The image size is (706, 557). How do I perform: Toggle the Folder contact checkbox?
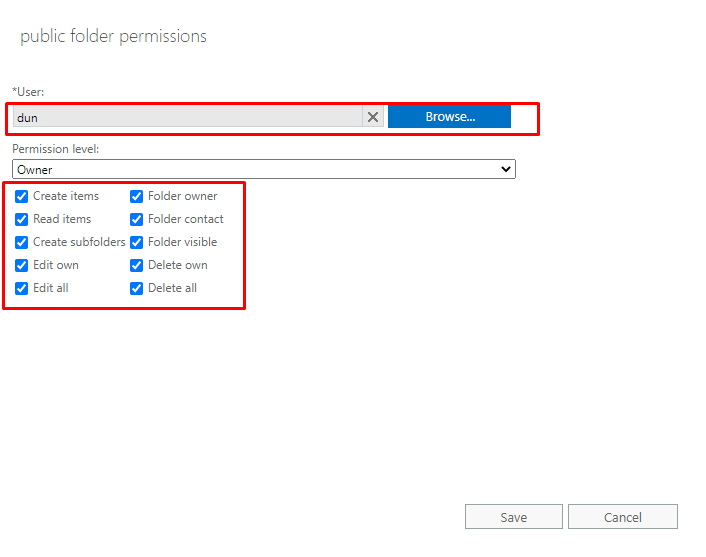137,219
